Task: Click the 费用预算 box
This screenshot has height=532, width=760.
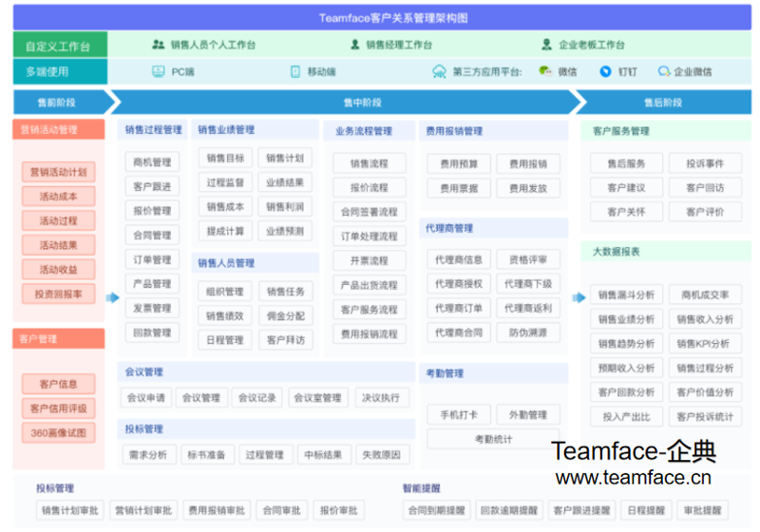Action: click(459, 163)
